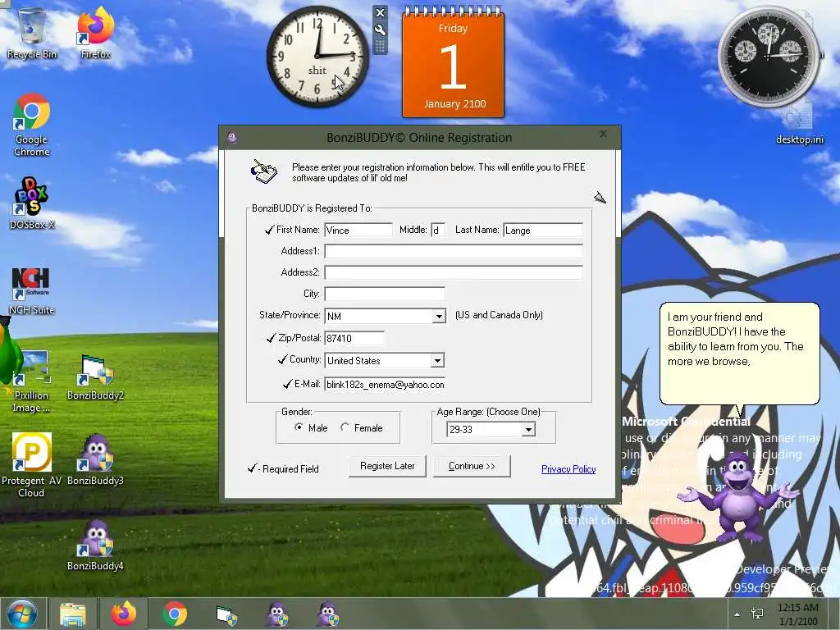Click the BonziBuddy speech bubble

[739, 354]
